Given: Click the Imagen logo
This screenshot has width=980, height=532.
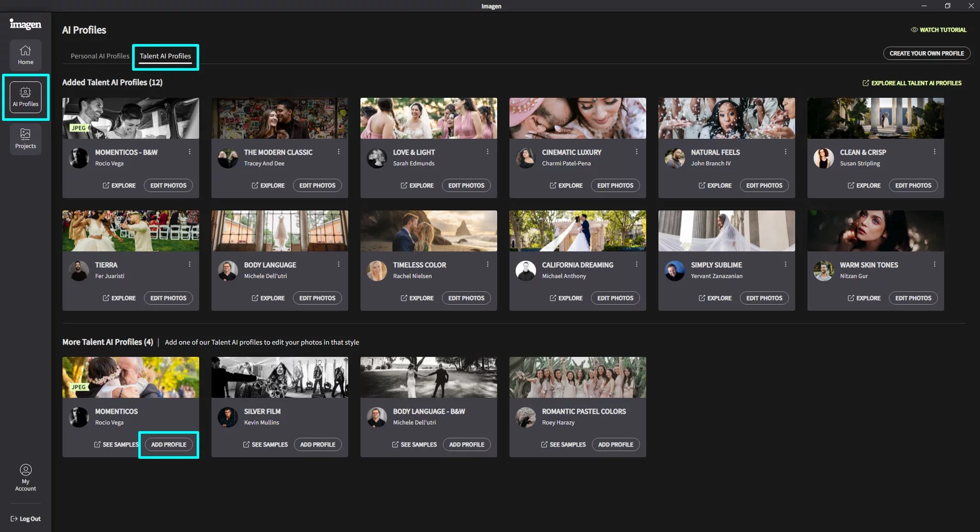Looking at the screenshot, I should [x=26, y=24].
